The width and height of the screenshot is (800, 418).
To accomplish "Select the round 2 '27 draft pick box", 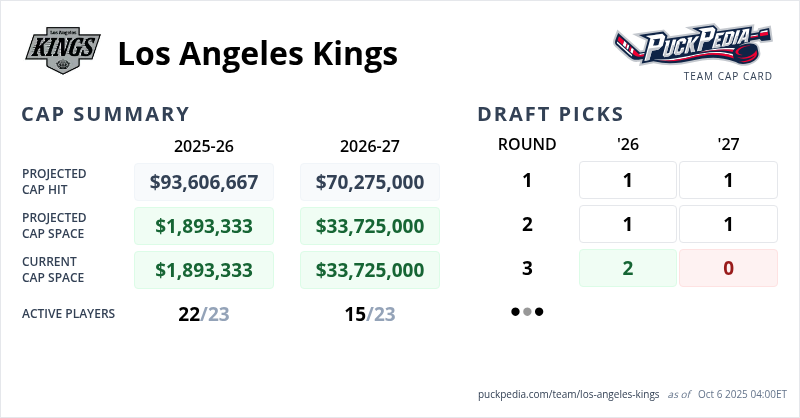I will click(728, 224).
